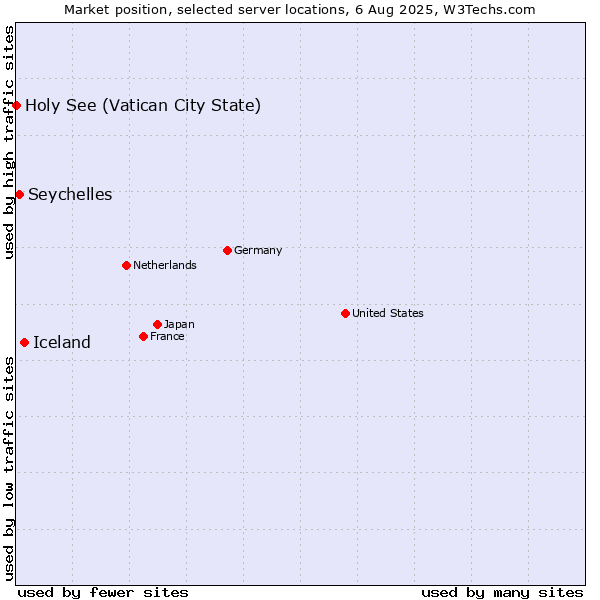The height and width of the screenshot is (600, 600).
Task: Click the 'used by high traffic sites' axis label
Action: pyautogui.click(x=8, y=142)
